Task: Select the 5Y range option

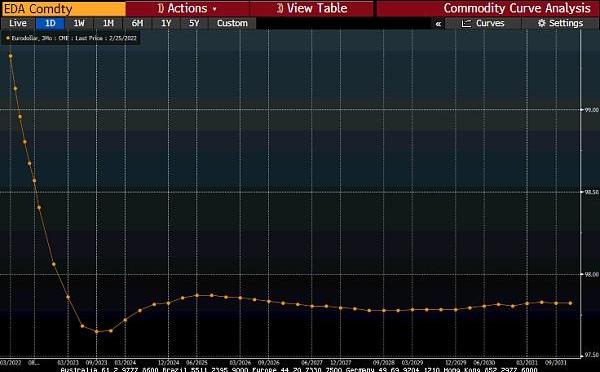Action: tap(194, 23)
